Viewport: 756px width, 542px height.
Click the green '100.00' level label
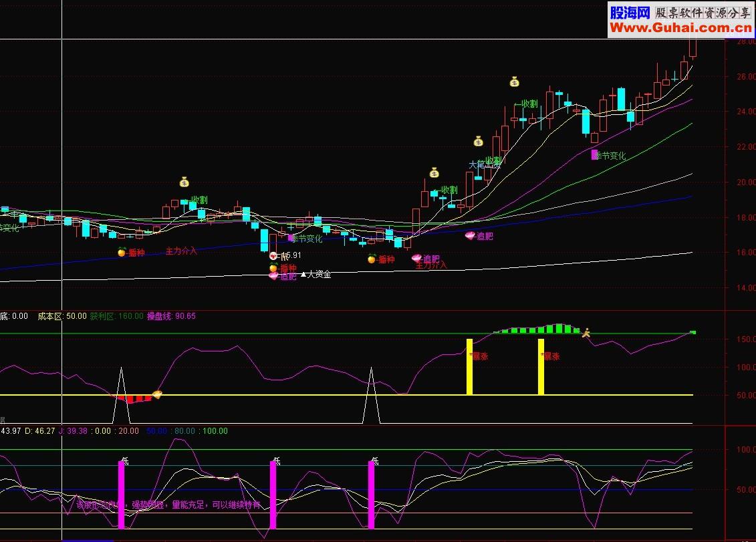click(215, 431)
